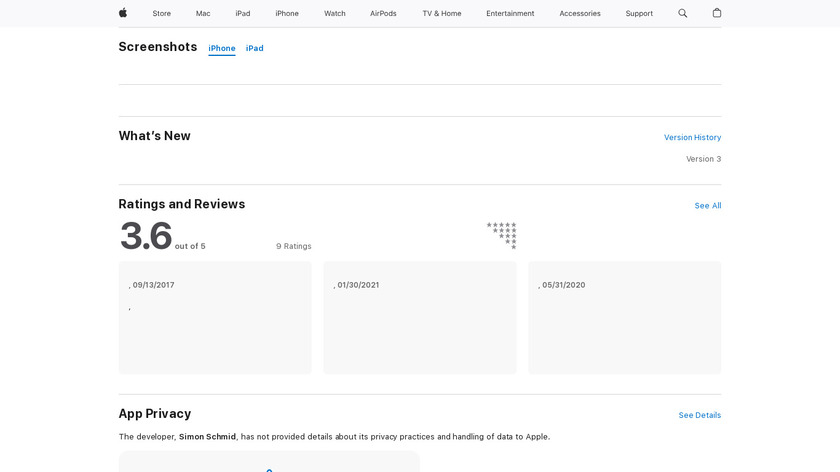Image resolution: width=840 pixels, height=472 pixels.
Task: Open the AirPods menu
Action: tap(383, 13)
